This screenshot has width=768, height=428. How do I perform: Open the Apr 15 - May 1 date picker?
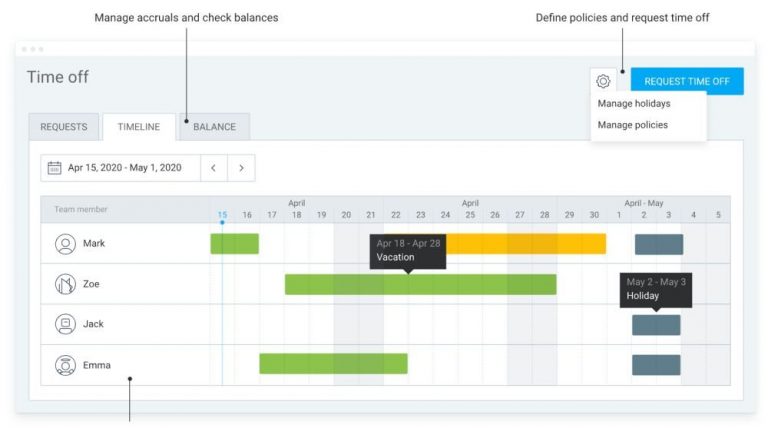pyautogui.click(x=124, y=168)
